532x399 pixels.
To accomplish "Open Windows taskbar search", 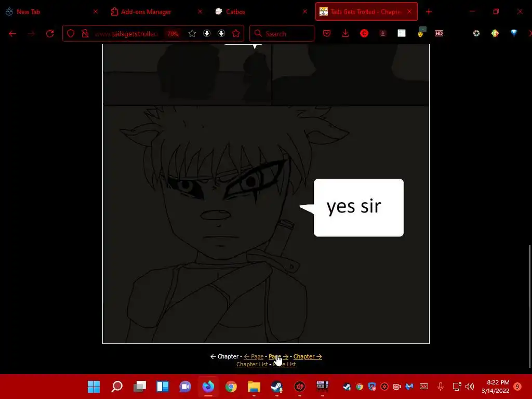I will pyautogui.click(x=117, y=387).
